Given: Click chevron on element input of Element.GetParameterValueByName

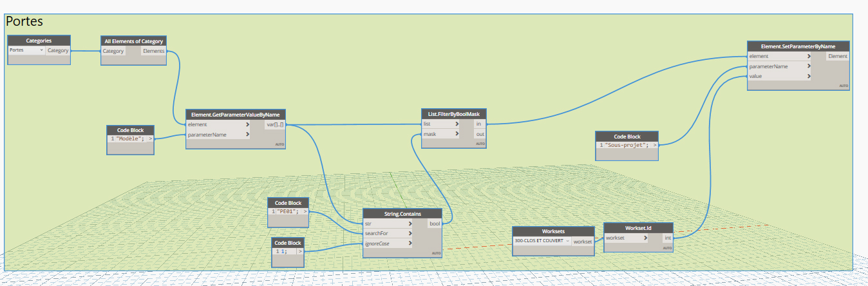Looking at the screenshot, I should tap(247, 124).
